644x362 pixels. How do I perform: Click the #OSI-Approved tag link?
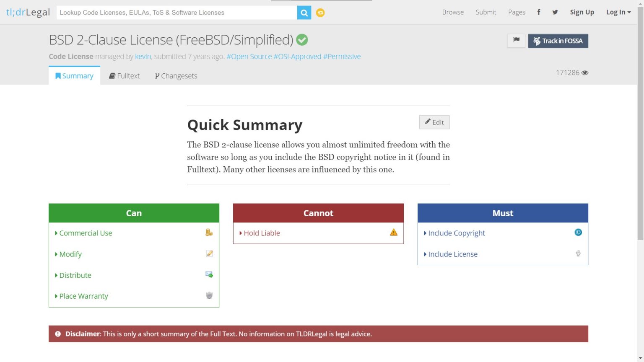(297, 57)
